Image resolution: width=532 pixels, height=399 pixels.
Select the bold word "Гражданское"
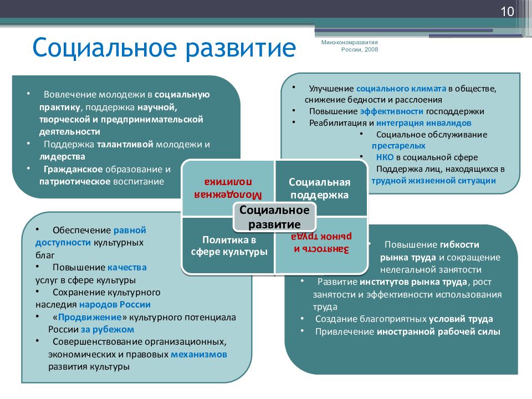click(x=73, y=169)
